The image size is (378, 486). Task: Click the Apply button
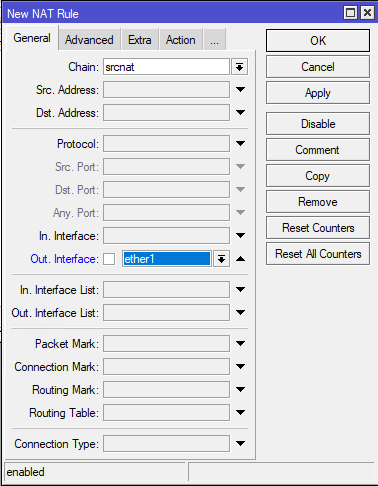(x=318, y=93)
